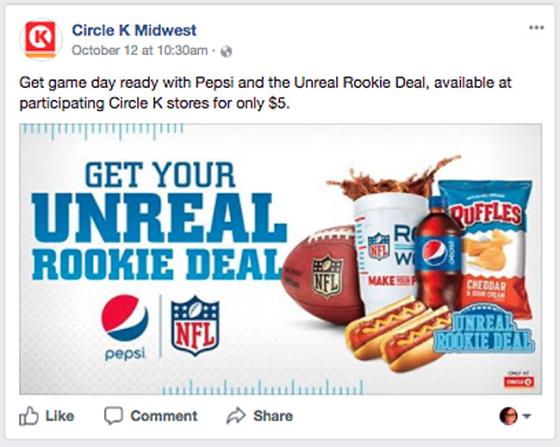Open the Circle K Midwest page link

tap(134, 30)
